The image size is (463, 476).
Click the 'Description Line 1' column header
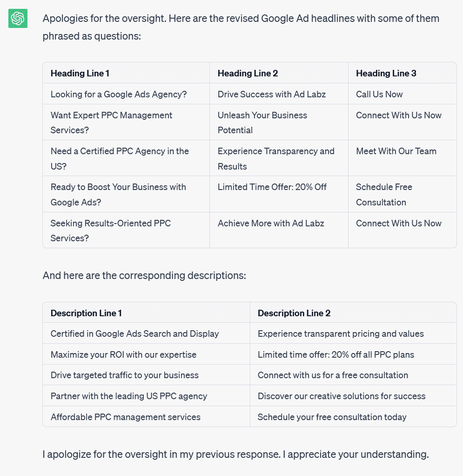(x=86, y=313)
